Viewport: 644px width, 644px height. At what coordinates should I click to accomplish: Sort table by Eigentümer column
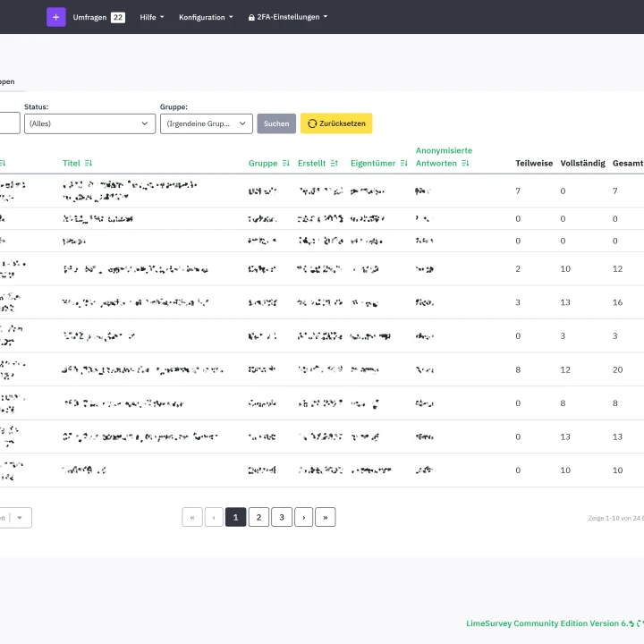pos(373,164)
